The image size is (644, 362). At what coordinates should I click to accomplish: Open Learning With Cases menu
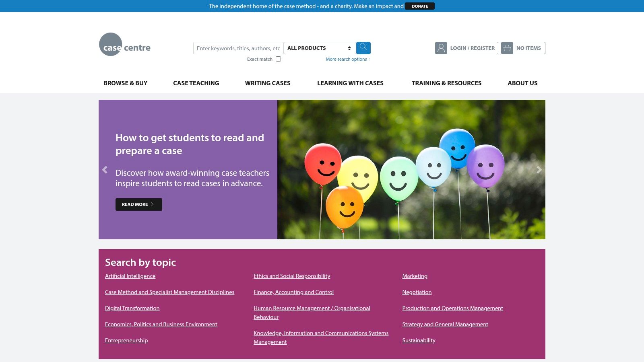pyautogui.click(x=350, y=83)
